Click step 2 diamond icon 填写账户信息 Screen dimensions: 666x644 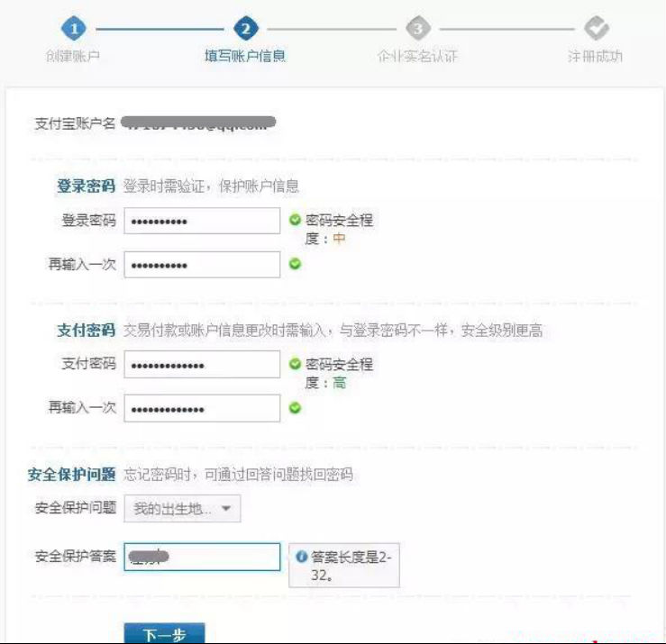tap(246, 29)
